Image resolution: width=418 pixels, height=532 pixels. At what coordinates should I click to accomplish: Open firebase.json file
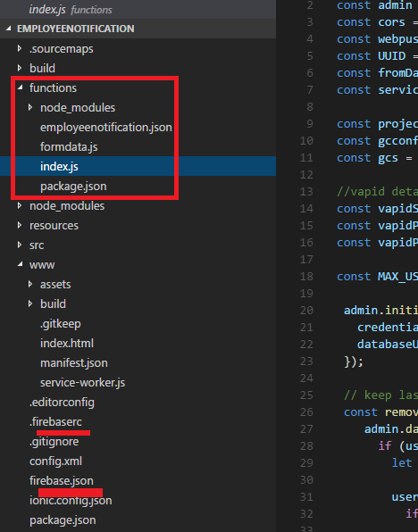[62, 481]
